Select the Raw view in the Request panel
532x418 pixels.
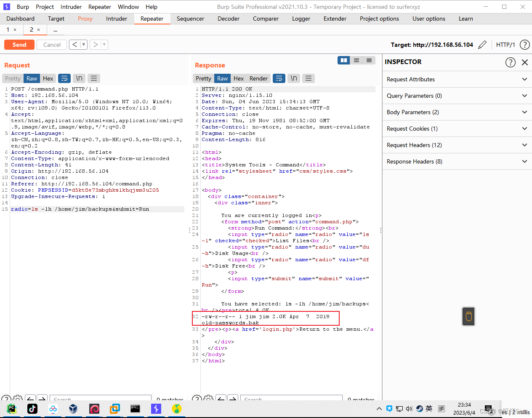point(32,78)
